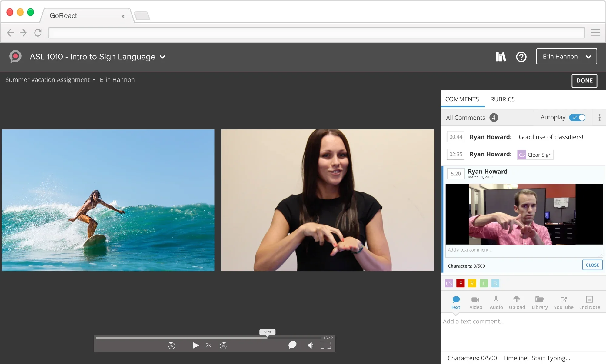606x364 pixels.
Task: Mute the video with the speaker icon
Action: coord(310,345)
